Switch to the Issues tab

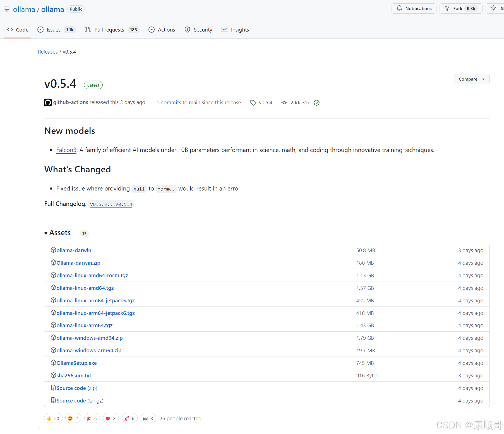pyautogui.click(x=57, y=30)
